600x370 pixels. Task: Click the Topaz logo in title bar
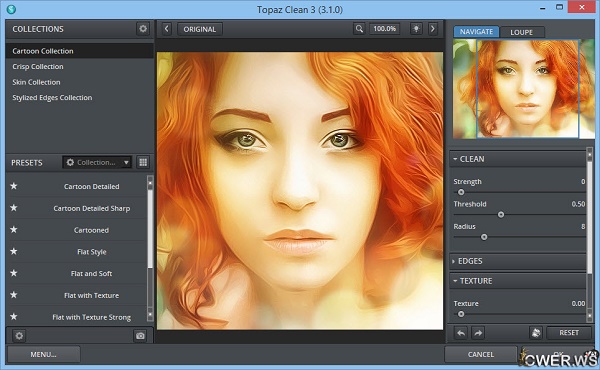11,9
